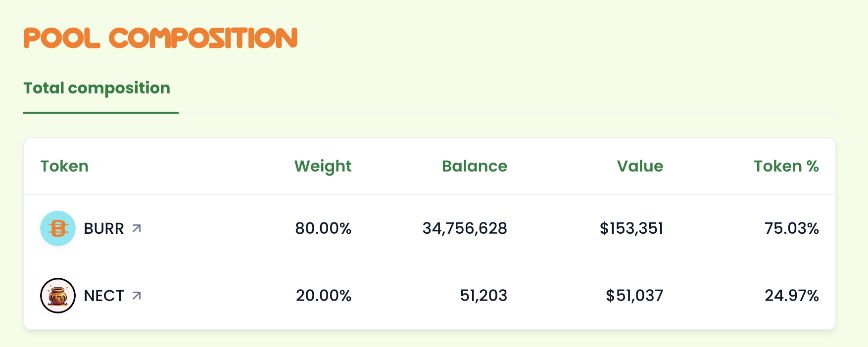Select the BURR balance 34,756,628

tap(465, 228)
